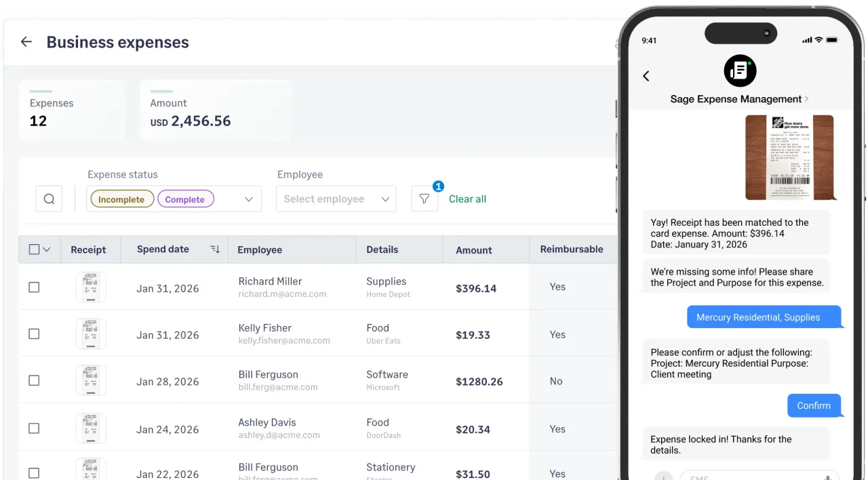Tap the phone Wi-Fi status icon
The width and height of the screenshot is (868, 480).
pyautogui.click(x=818, y=40)
